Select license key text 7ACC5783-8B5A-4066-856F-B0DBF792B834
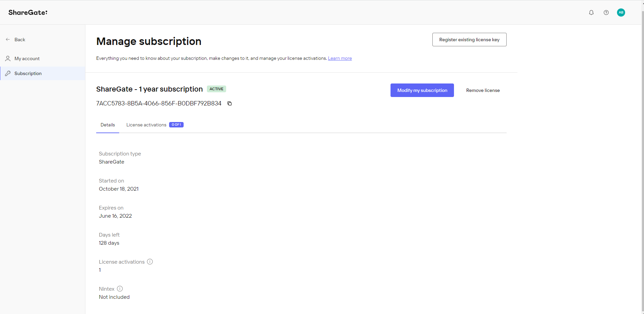This screenshot has height=314, width=644. pyautogui.click(x=159, y=103)
